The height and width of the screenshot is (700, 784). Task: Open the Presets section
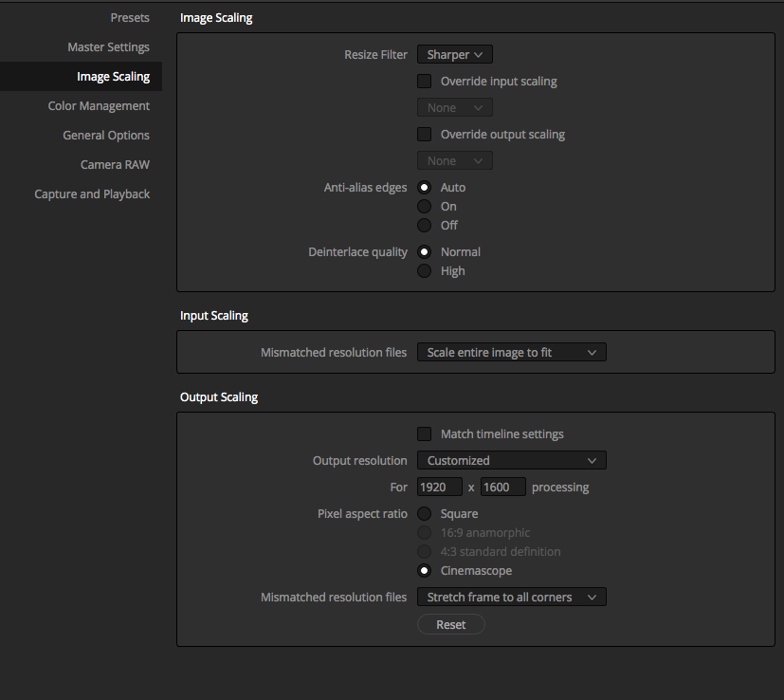click(x=130, y=17)
